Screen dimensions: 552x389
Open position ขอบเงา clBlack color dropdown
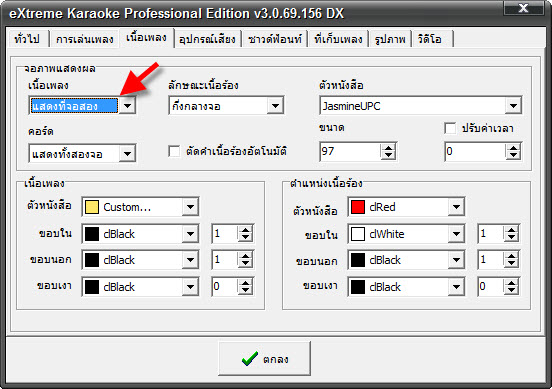(457, 287)
